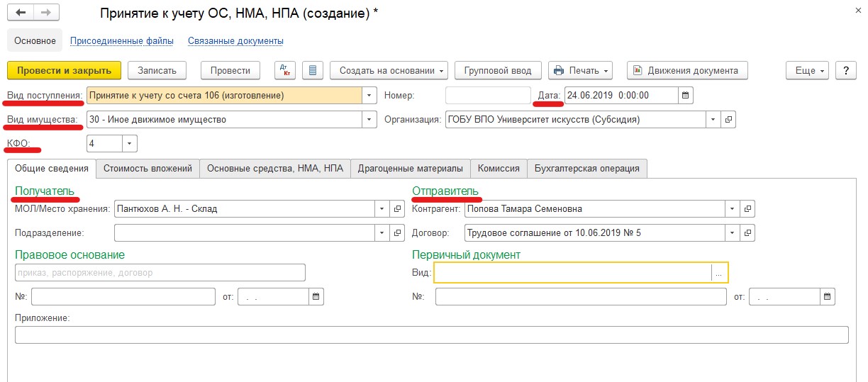Open the document structure report icon

tap(313, 70)
